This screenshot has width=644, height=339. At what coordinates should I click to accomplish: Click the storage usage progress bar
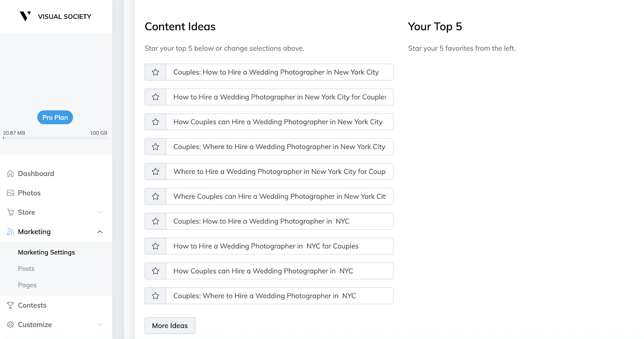click(x=55, y=138)
